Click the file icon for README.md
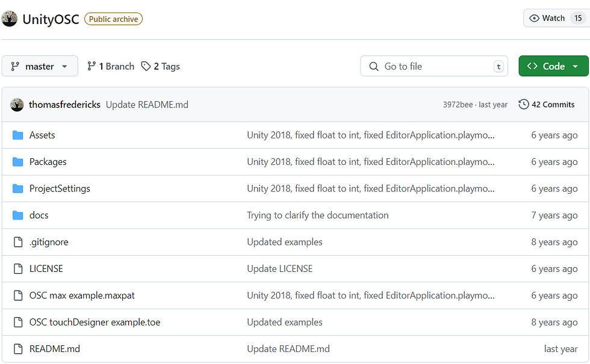Image resolution: width=590 pixels, height=364 pixels. click(17, 348)
